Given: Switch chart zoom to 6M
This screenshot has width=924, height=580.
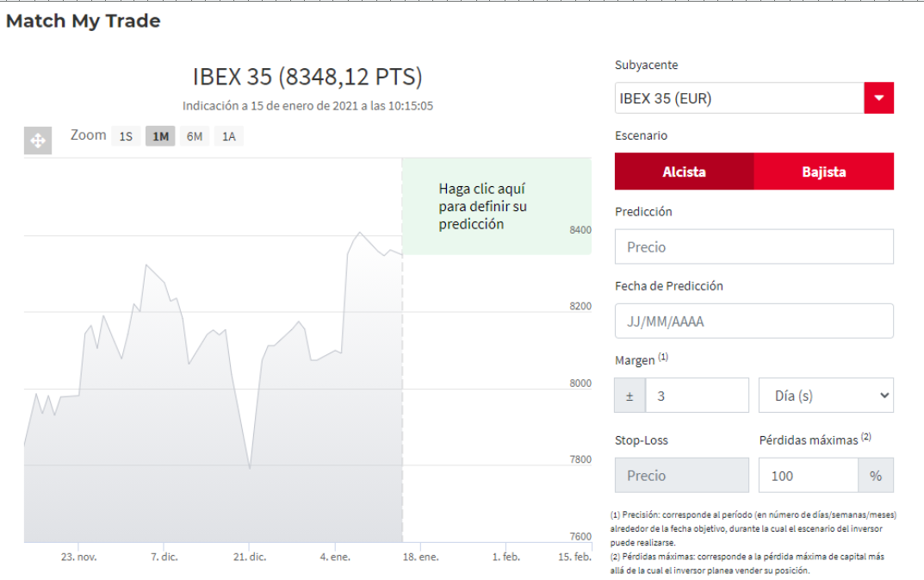Looking at the screenshot, I should (x=195, y=136).
